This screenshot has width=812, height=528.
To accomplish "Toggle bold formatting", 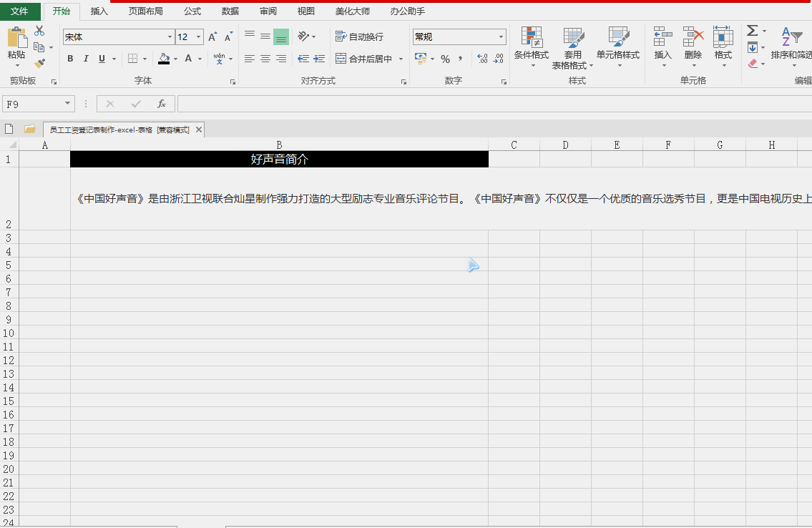I will [70, 59].
